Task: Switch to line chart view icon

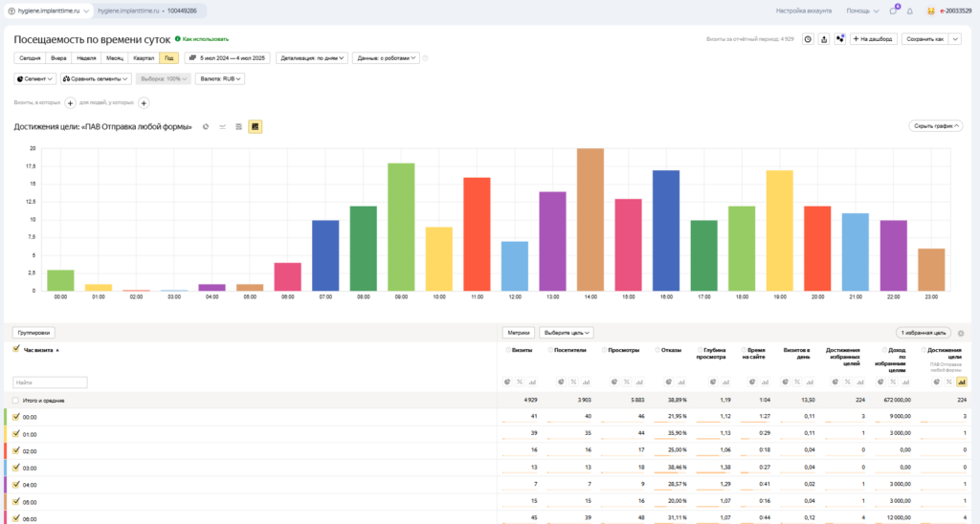Action: pyautogui.click(x=222, y=126)
